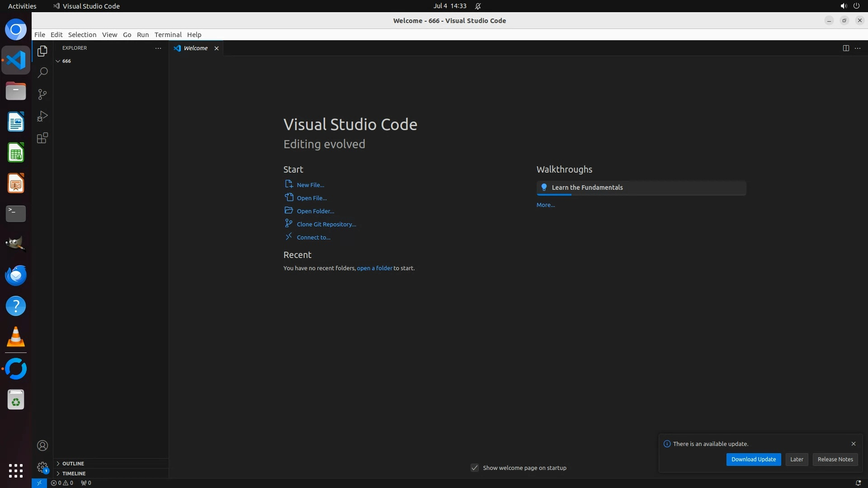Toggle the notifications bell in status bar
This screenshot has height=488, width=868.
858,483
